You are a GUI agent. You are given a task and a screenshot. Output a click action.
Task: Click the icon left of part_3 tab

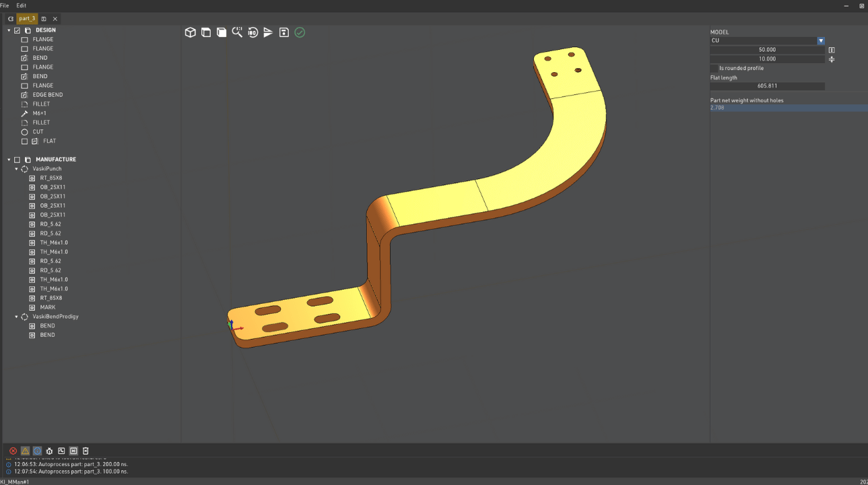(10, 19)
